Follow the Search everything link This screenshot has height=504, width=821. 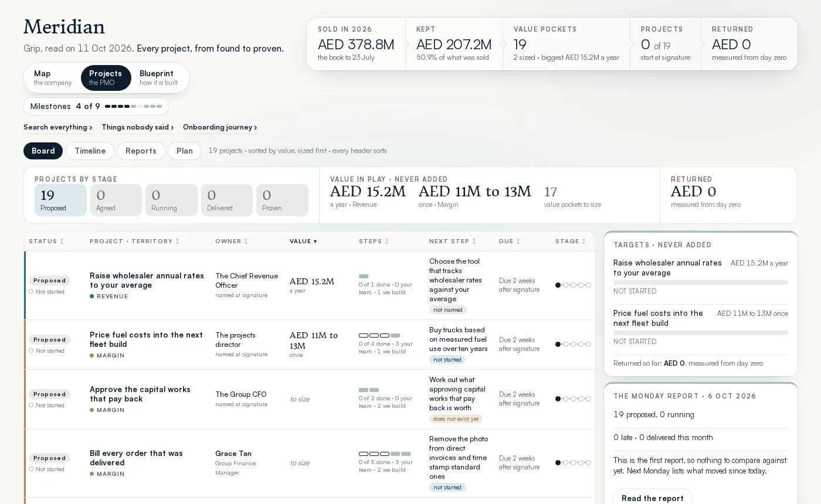[x=57, y=127]
